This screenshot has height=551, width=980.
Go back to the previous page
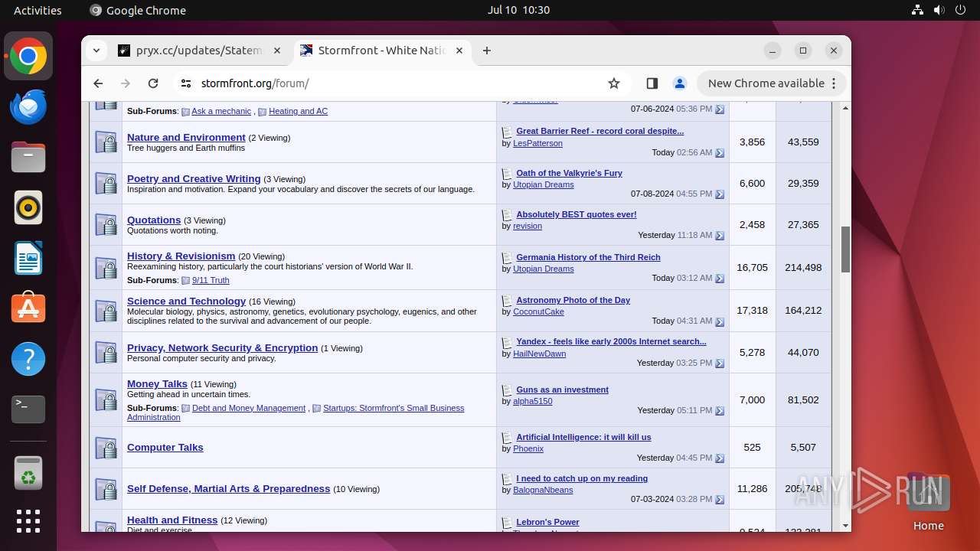coord(98,83)
